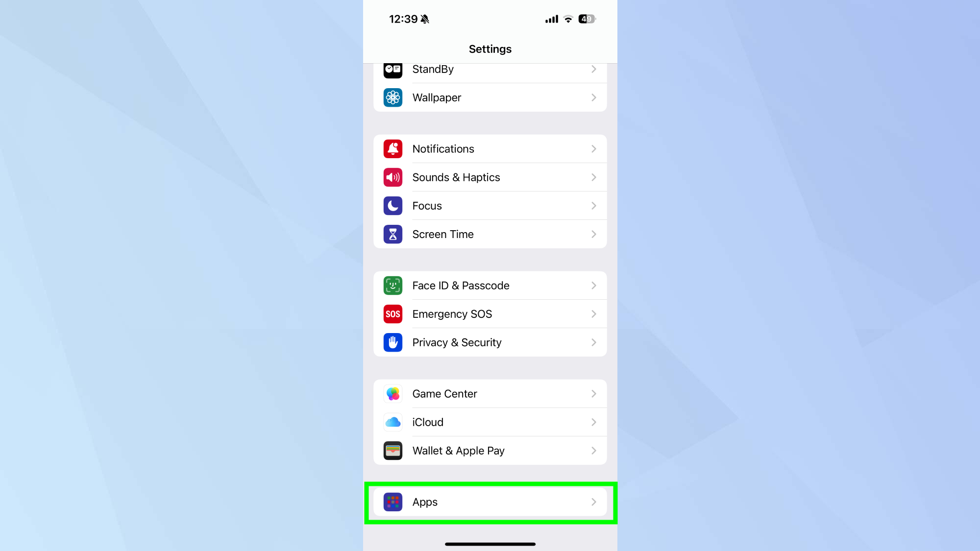Viewport: 980px width, 551px height.
Task: Open Sounds & Haptics settings
Action: click(x=490, y=177)
